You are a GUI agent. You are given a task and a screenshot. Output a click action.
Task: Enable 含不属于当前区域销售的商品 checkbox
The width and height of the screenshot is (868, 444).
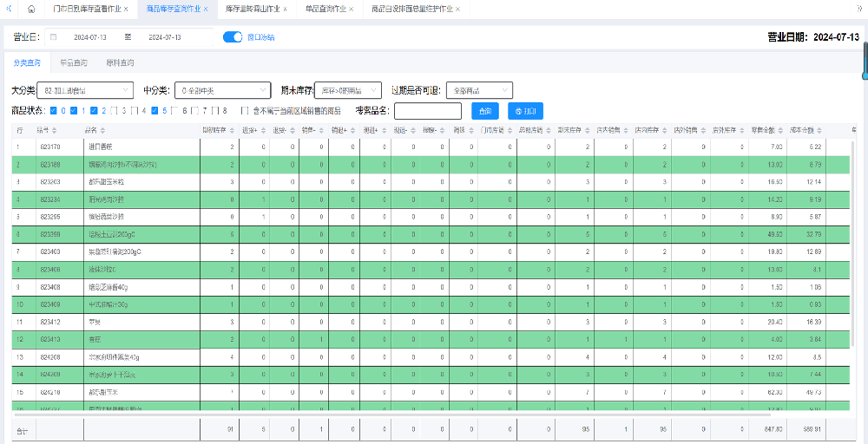click(245, 111)
